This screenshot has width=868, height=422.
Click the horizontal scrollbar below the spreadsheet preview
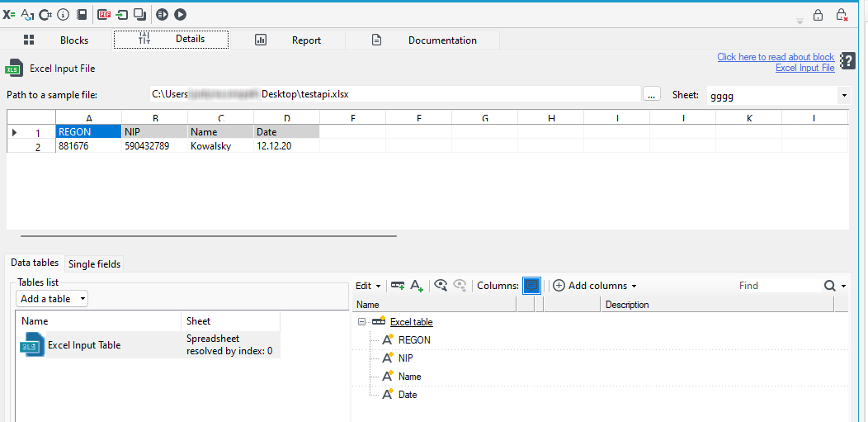tap(209, 236)
